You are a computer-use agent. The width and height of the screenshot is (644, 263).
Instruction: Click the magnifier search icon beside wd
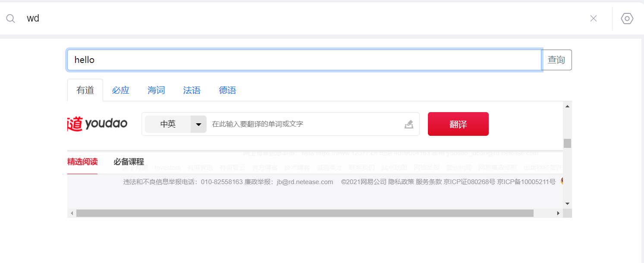pyautogui.click(x=11, y=19)
